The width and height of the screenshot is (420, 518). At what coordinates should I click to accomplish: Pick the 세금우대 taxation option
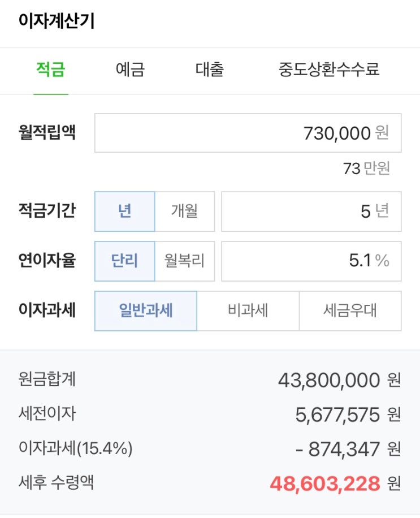[350, 311]
